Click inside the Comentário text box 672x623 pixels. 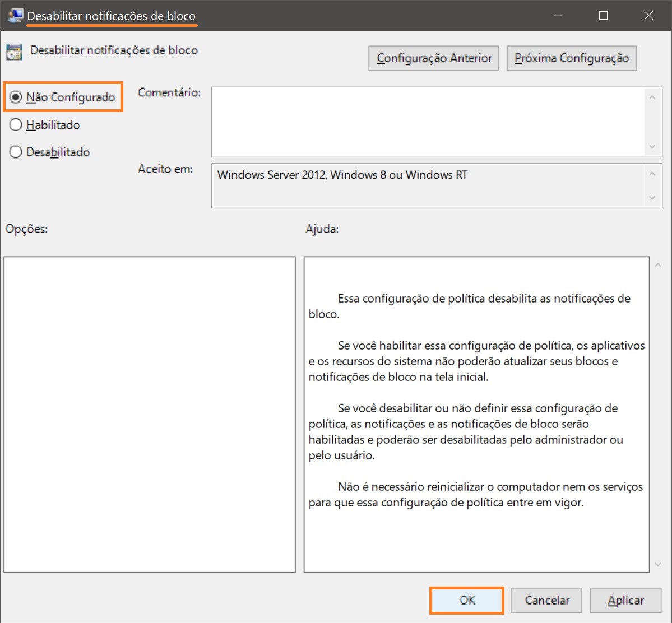(429, 122)
